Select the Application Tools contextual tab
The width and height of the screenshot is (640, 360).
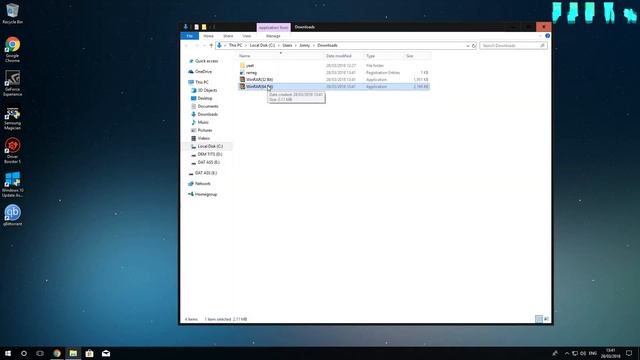pos(273,27)
